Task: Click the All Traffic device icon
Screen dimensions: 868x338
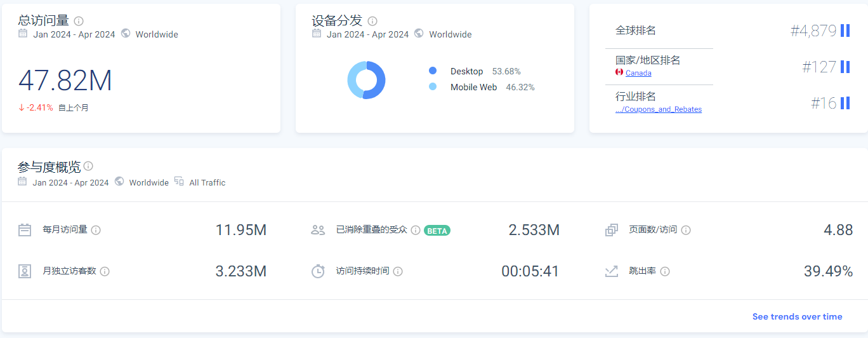Action: (x=179, y=182)
